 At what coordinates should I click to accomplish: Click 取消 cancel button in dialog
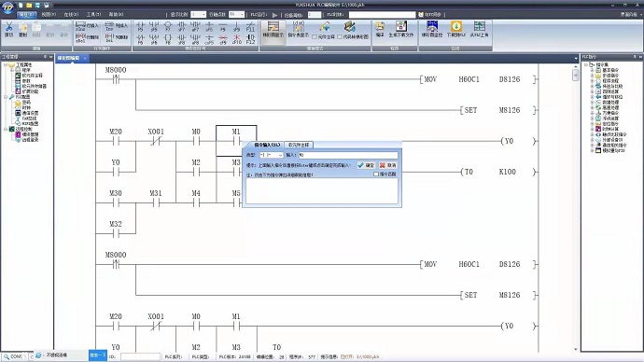tap(387, 165)
